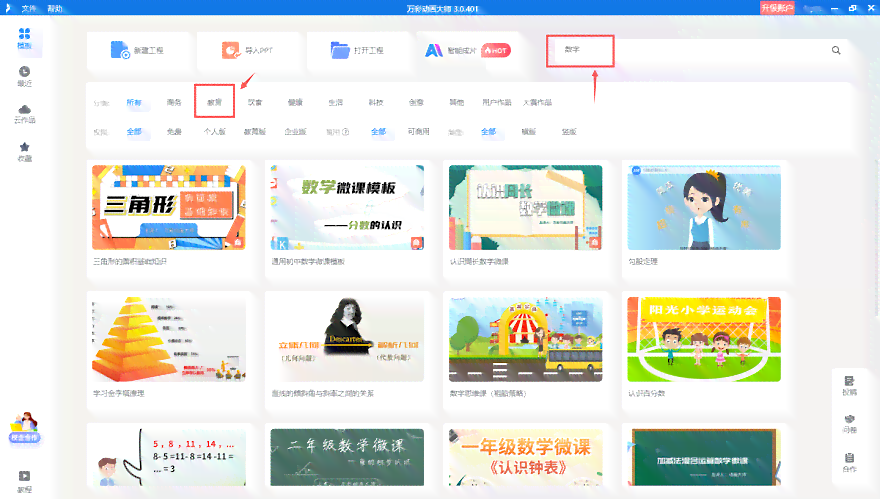Select the 教育版 filter
880x499 pixels.
point(255,131)
